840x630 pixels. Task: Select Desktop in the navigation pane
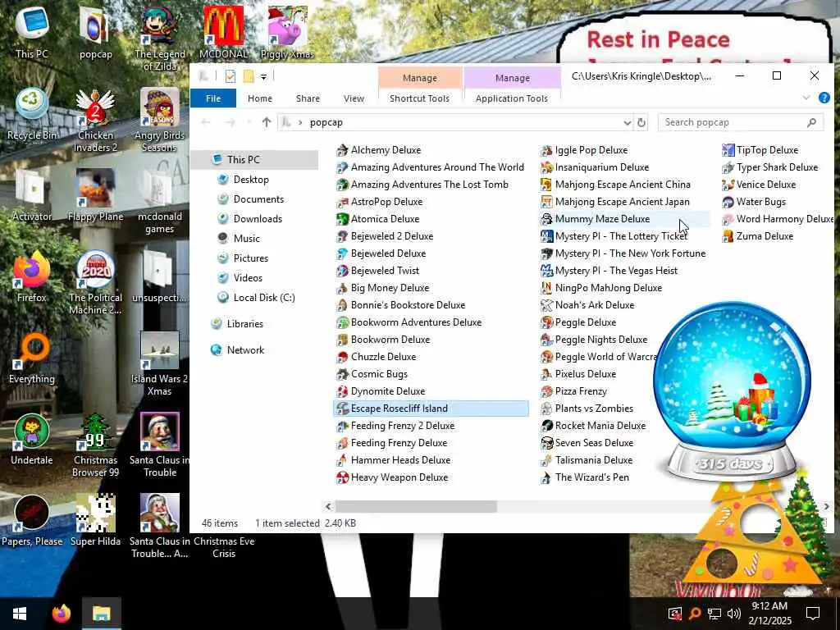tap(251, 180)
